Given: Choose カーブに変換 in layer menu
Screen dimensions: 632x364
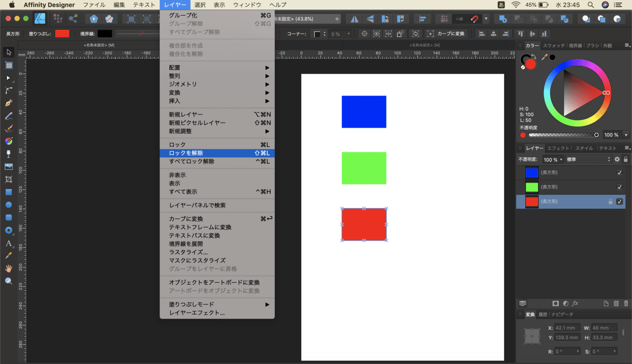Looking at the screenshot, I should (x=217, y=219).
